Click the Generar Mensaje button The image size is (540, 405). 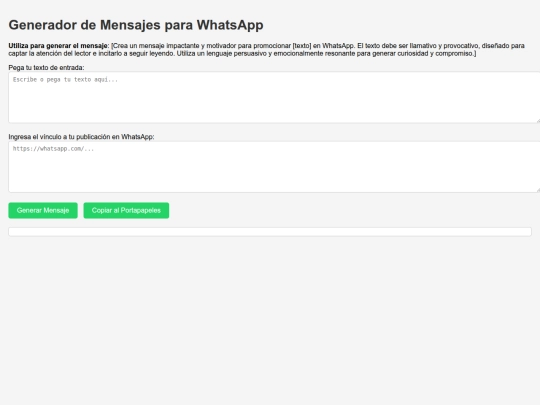[x=43, y=210]
